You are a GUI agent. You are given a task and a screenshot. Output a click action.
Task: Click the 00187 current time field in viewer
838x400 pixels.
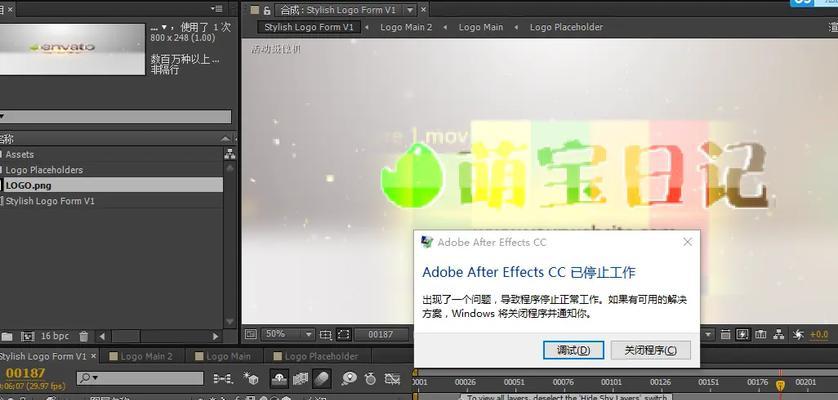[x=381, y=334]
